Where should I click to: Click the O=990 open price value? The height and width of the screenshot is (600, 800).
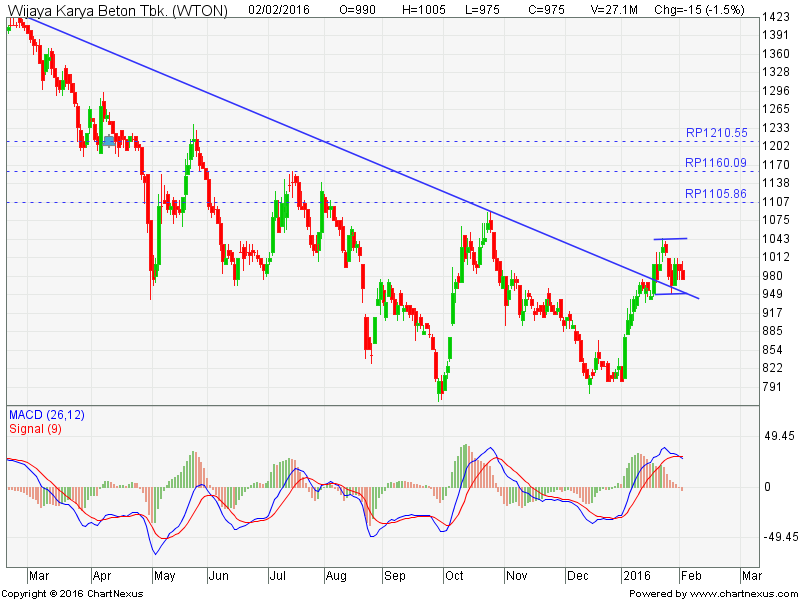tap(359, 11)
